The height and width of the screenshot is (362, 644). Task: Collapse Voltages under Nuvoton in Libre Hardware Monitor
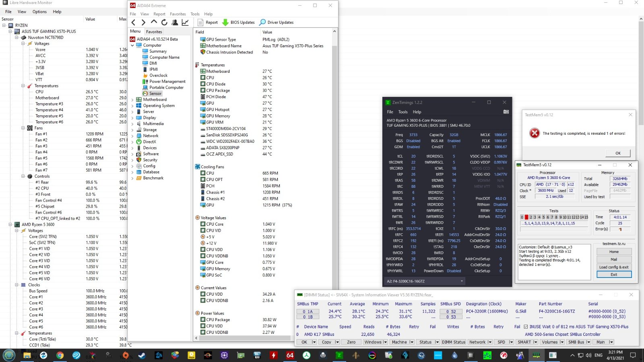click(x=23, y=43)
